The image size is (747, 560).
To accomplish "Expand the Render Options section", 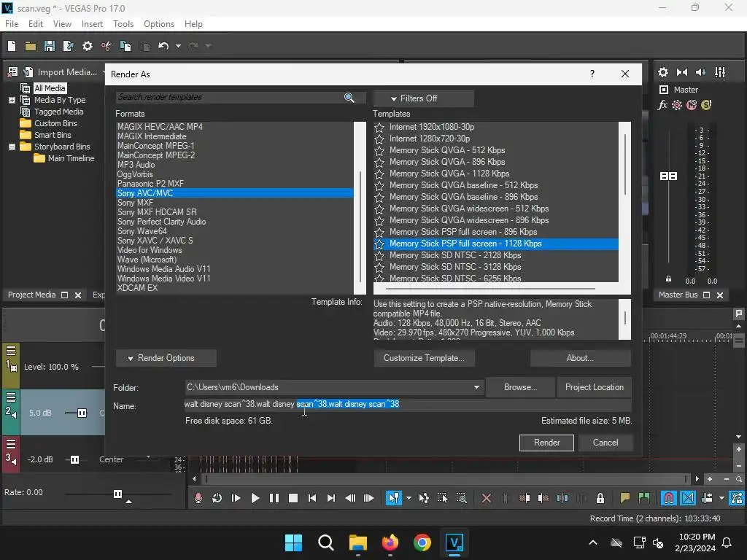I will (166, 358).
